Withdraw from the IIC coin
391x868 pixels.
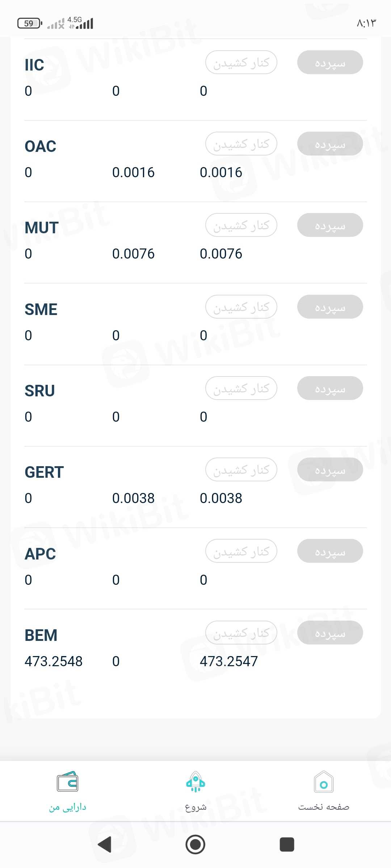point(241,62)
